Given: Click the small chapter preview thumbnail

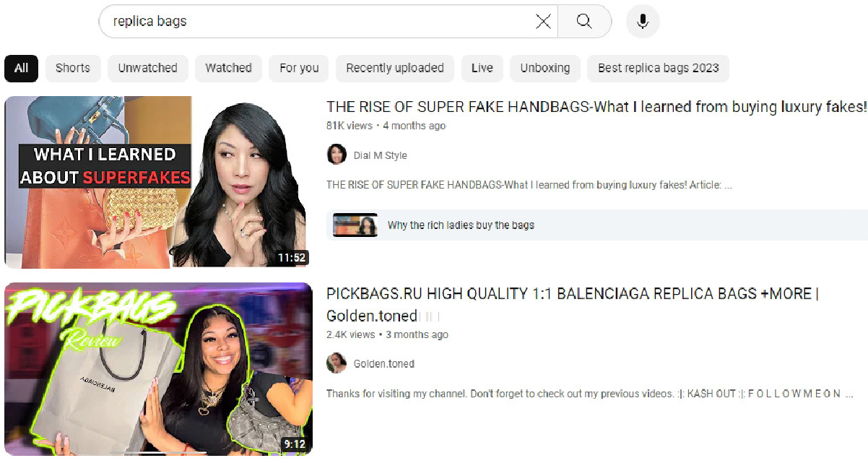Looking at the screenshot, I should (355, 225).
